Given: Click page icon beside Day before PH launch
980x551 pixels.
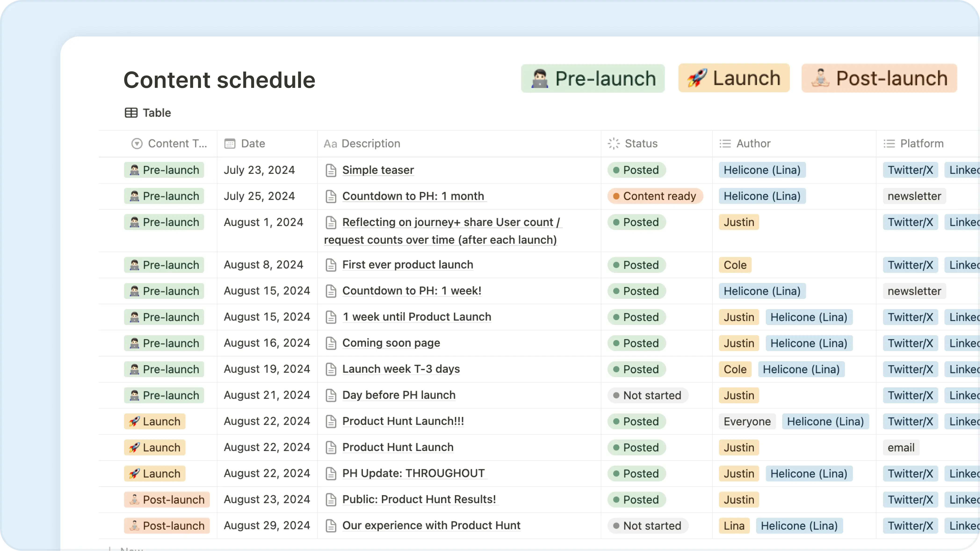Looking at the screenshot, I should [x=331, y=395].
